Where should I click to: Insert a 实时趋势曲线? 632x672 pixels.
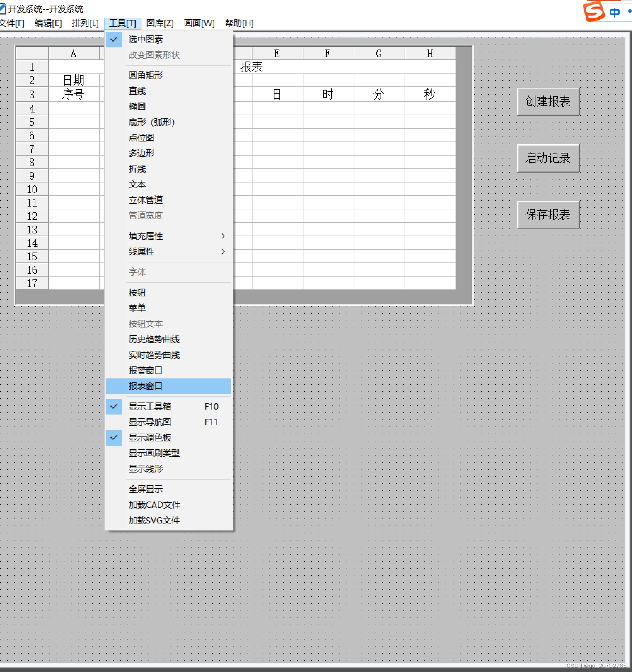pyautogui.click(x=169, y=355)
